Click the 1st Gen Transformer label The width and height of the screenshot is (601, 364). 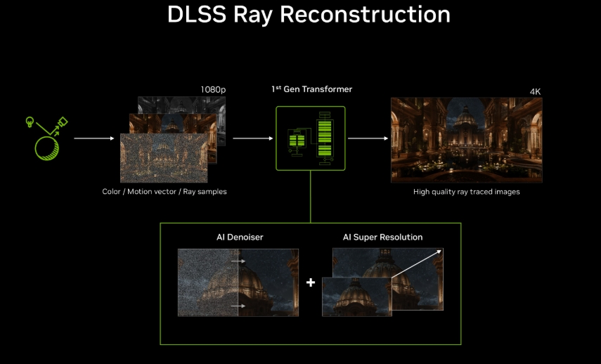tap(311, 89)
